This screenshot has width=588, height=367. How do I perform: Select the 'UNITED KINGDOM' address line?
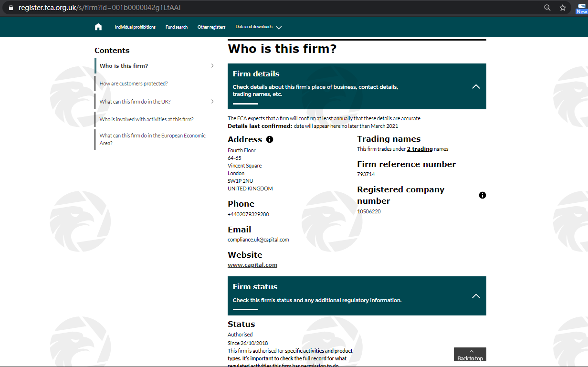pyautogui.click(x=250, y=189)
